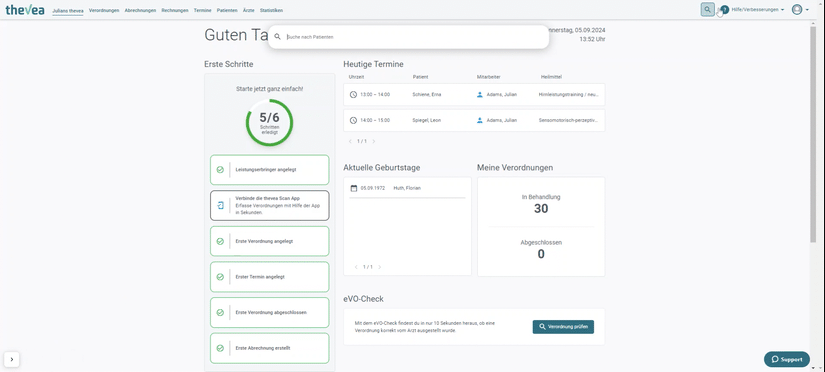Open appointment of Spiegel, Leon

pos(474,120)
